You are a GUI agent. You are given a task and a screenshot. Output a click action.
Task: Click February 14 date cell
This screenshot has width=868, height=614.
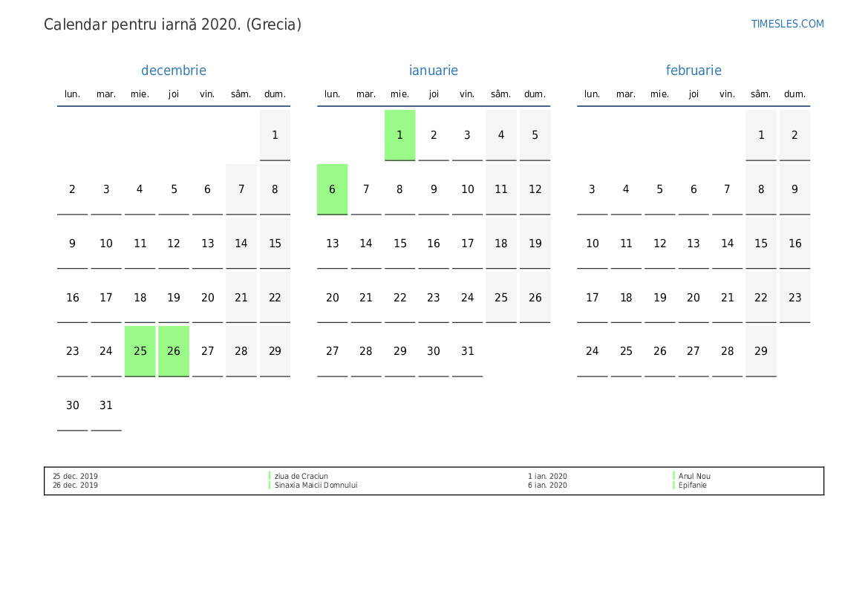(x=728, y=244)
